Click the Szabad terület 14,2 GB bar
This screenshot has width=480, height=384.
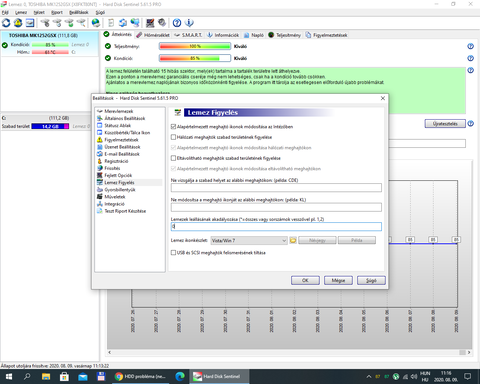coord(50,126)
